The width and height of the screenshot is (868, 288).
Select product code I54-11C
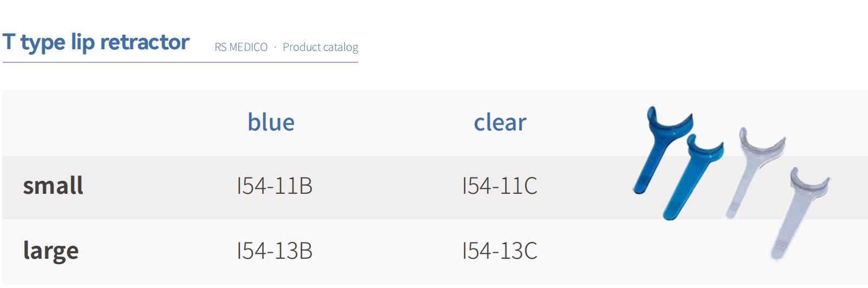(499, 186)
